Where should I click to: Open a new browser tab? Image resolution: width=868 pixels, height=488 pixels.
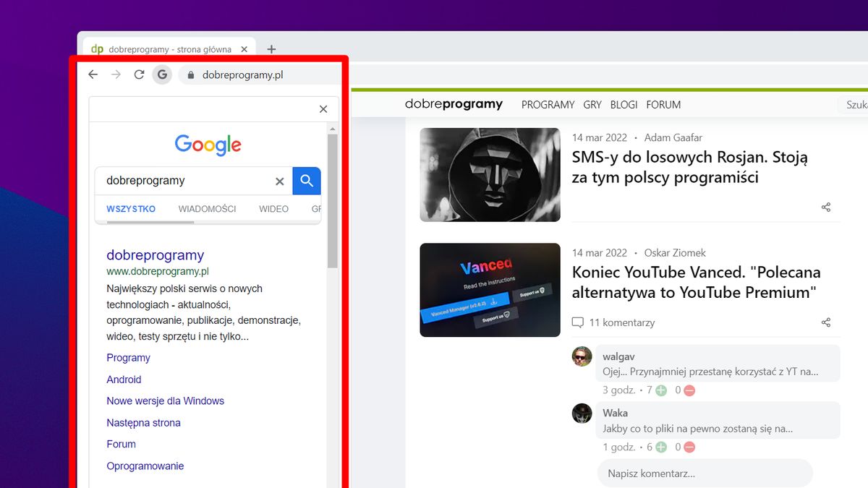[271, 49]
